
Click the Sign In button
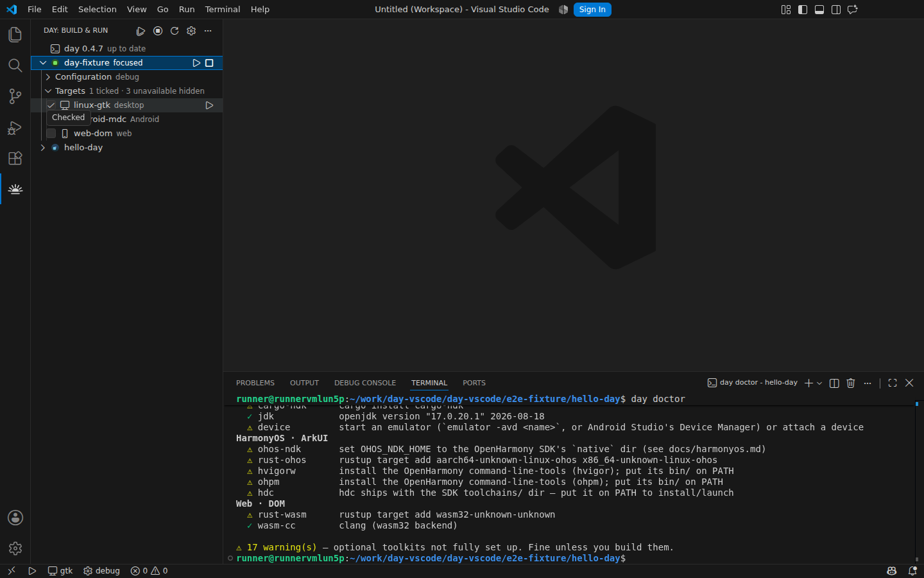click(592, 10)
